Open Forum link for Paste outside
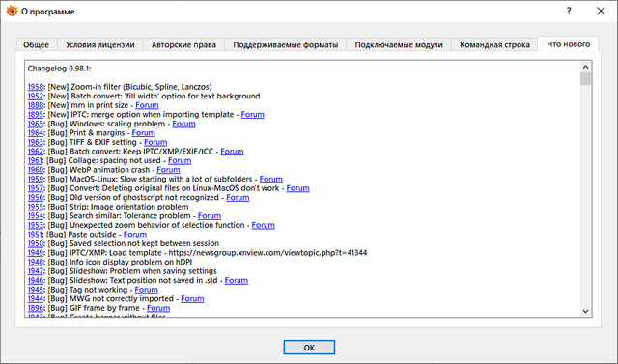The width and height of the screenshot is (618, 364). (x=135, y=235)
